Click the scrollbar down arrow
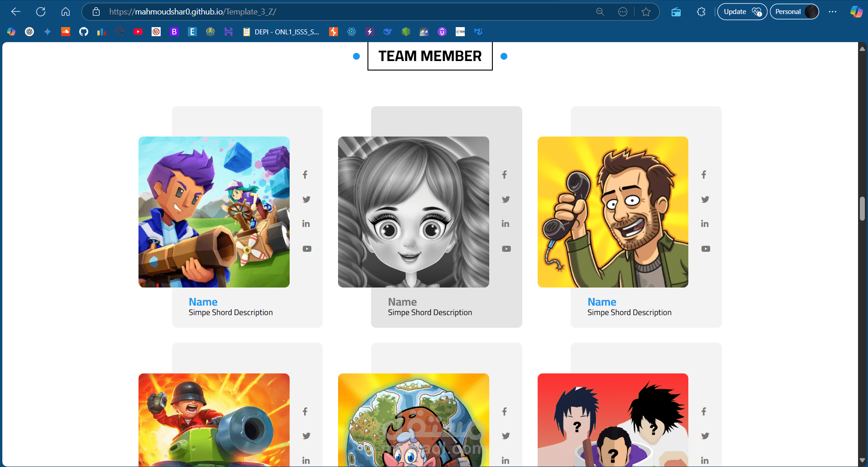868x467 pixels. pos(863,461)
